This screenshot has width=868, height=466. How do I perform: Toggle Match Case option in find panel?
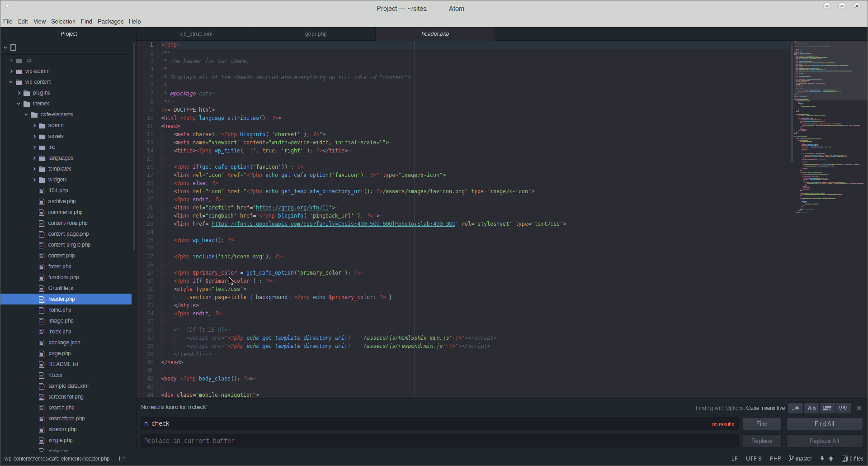(811, 408)
